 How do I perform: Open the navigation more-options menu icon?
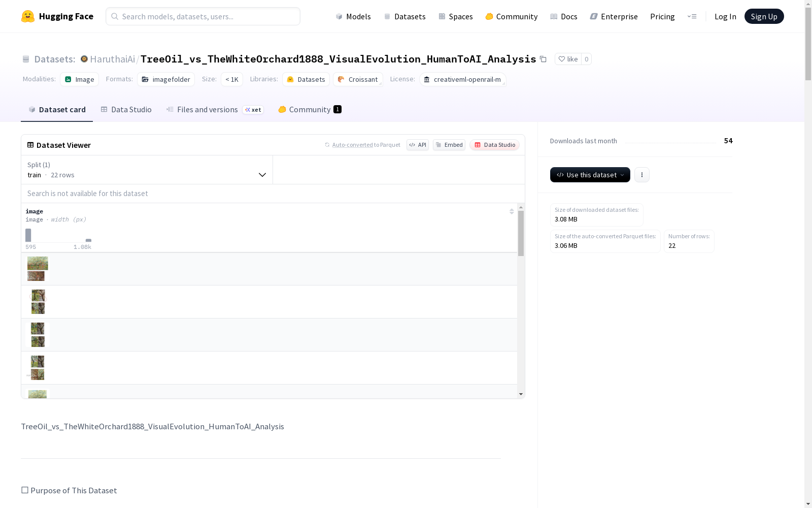point(692,16)
